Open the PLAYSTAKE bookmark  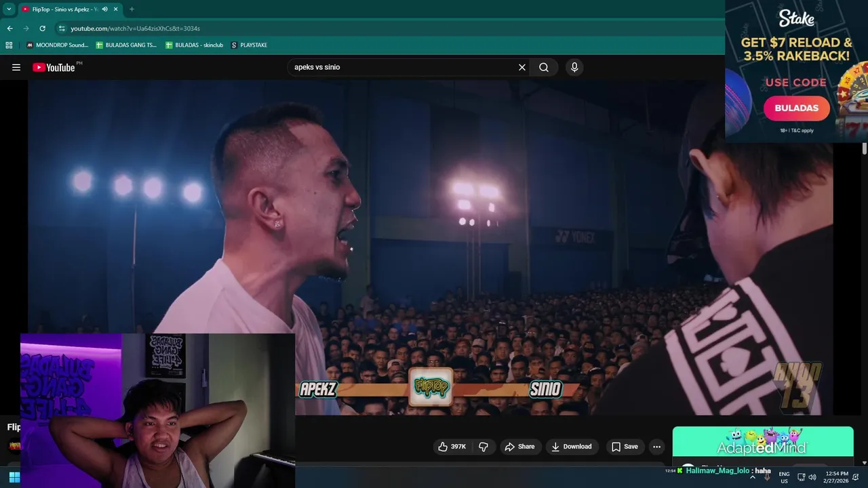[x=249, y=45]
